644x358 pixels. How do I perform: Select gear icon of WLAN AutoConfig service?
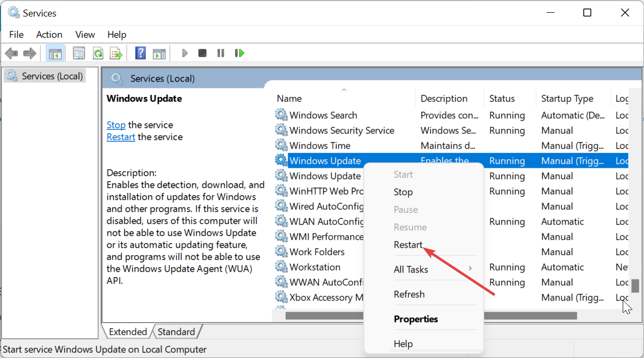coord(281,222)
